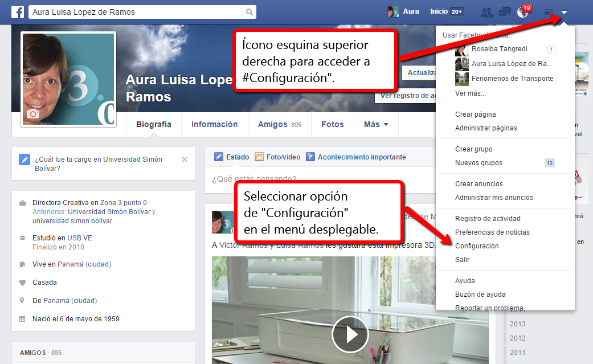Screen dimensions: 593x364
Task: Open messages icon in top bar
Action: click(x=505, y=13)
